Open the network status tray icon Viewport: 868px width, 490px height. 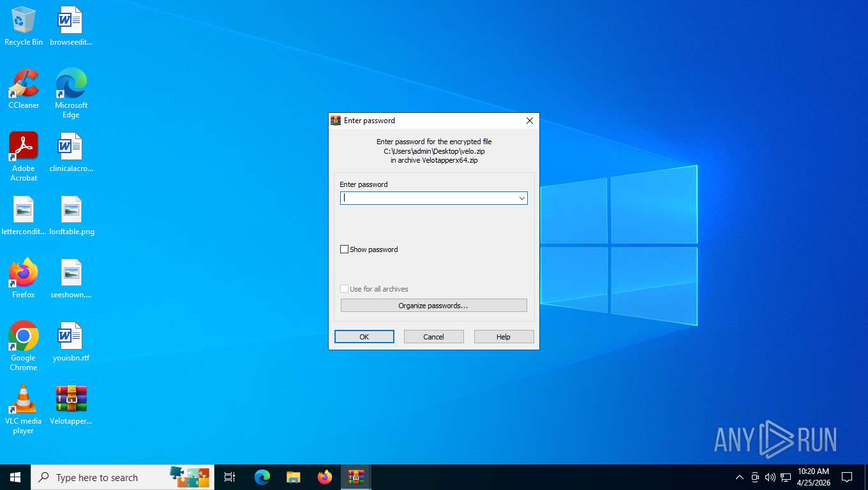coord(786,477)
